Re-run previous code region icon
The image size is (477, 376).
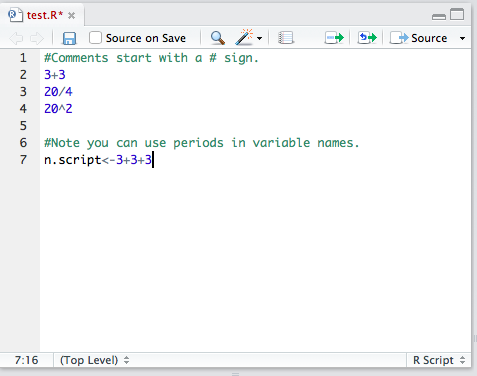tap(367, 38)
